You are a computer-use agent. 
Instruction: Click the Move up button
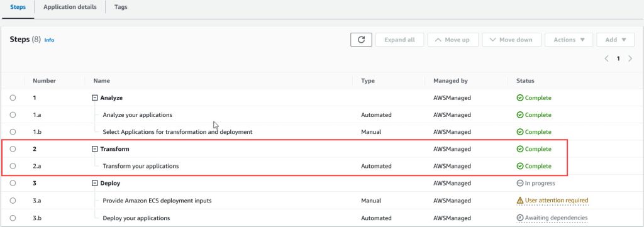click(453, 40)
